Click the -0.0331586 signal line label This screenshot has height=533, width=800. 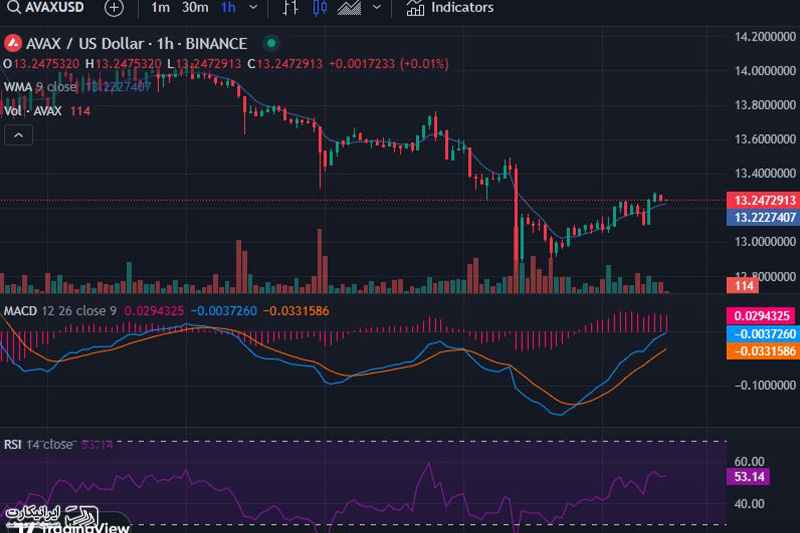coord(763,351)
